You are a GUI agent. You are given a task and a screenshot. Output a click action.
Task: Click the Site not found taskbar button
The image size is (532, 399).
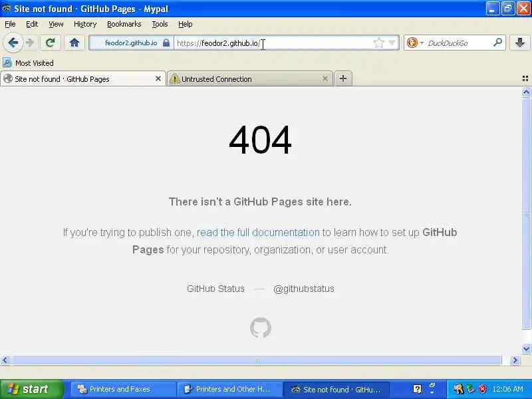(x=336, y=389)
